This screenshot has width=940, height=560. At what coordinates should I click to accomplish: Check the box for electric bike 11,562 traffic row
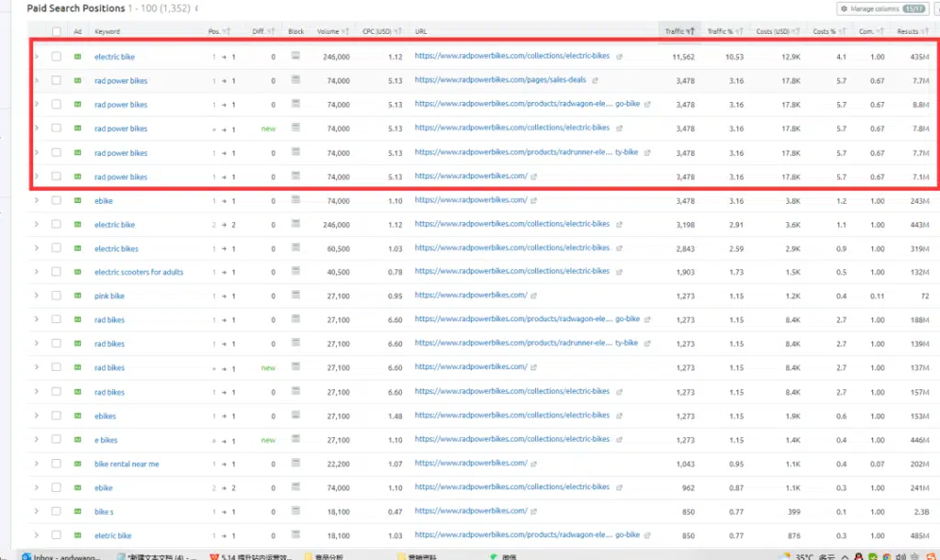[x=56, y=56]
